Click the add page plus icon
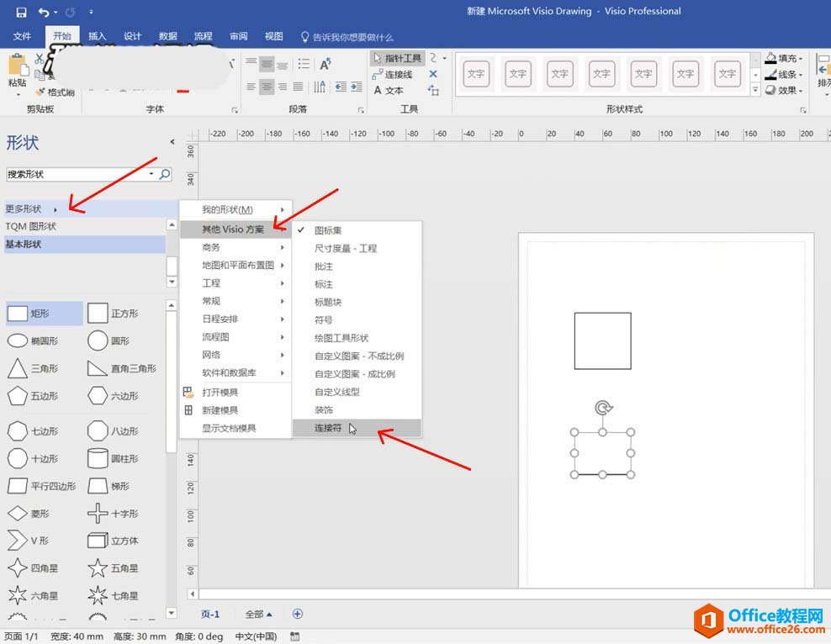The width and height of the screenshot is (831, 644). pos(297,614)
